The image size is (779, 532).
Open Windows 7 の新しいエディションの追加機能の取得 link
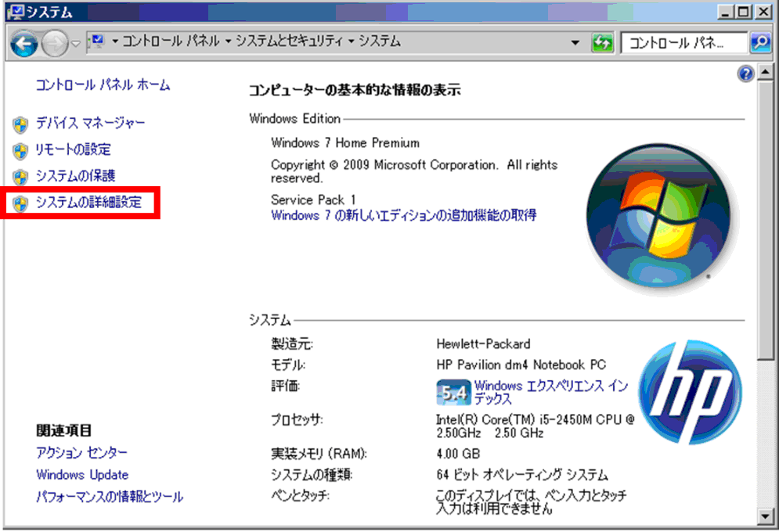pos(403,215)
